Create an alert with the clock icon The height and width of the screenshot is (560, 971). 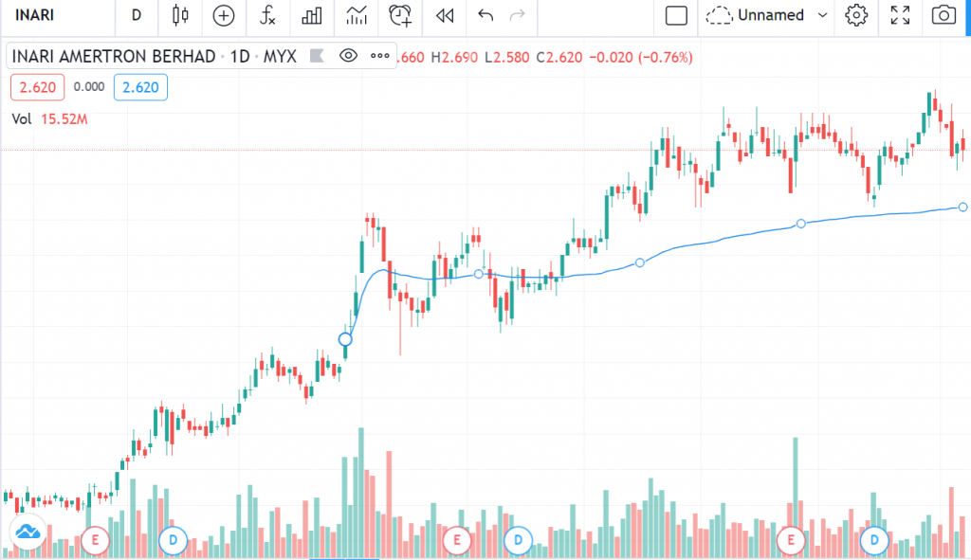pyautogui.click(x=398, y=17)
